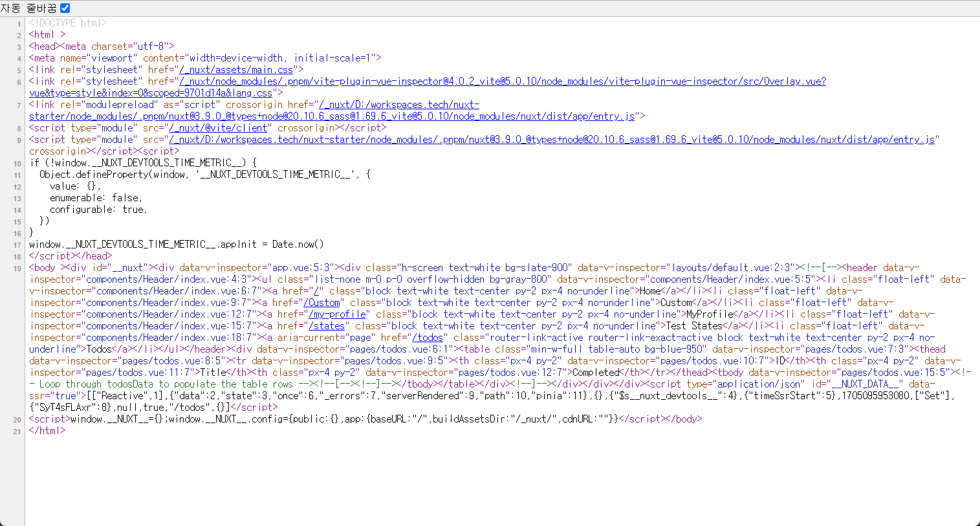The image size is (980, 526).
Task: Open the entry.js script src link on line 9
Action: click(x=552, y=139)
